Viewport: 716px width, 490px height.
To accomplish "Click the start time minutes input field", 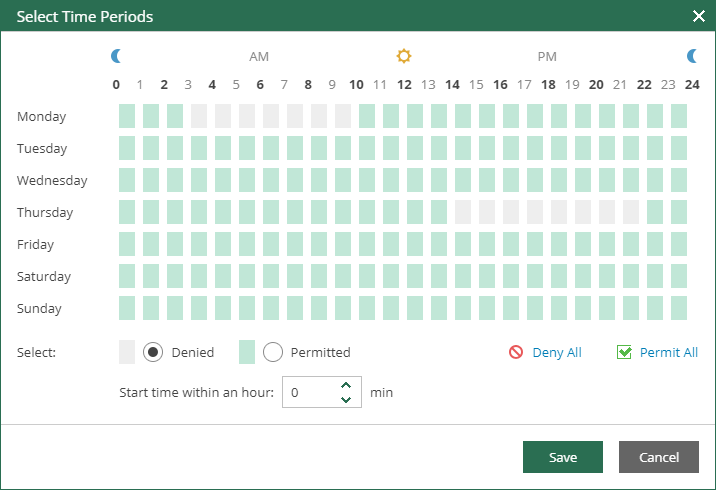I will coord(310,393).
